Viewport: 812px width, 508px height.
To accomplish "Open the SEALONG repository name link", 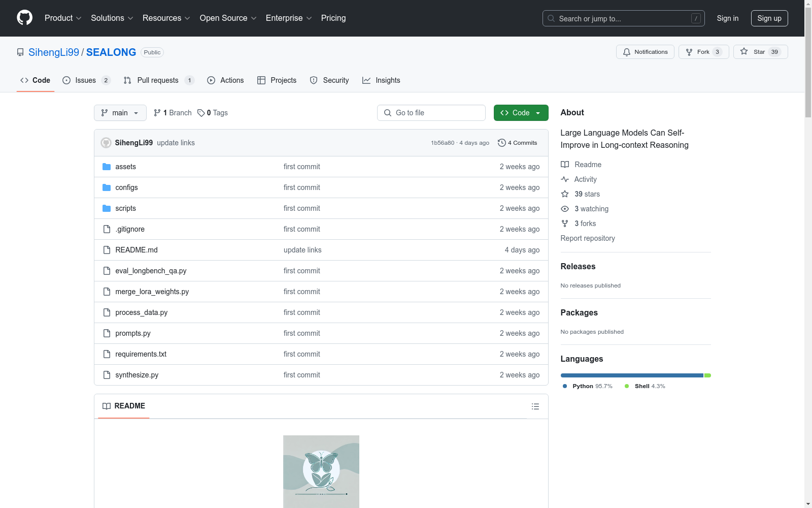I will coord(111,52).
